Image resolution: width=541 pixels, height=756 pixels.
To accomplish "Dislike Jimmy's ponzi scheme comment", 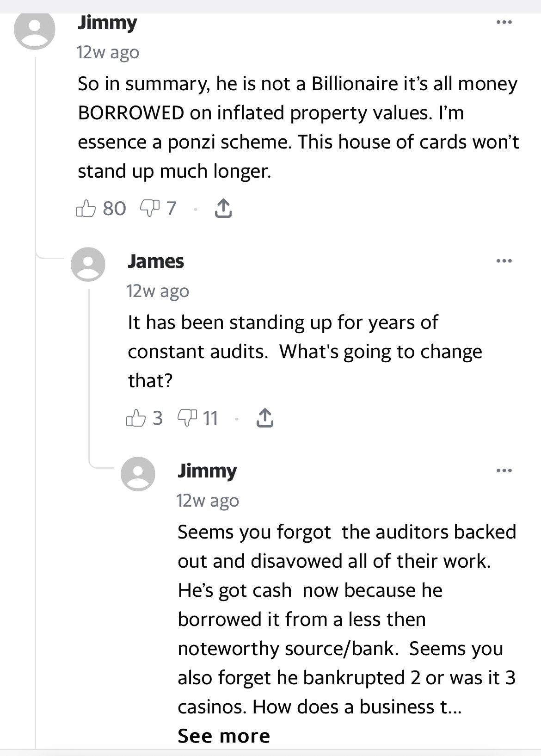I will [x=149, y=209].
